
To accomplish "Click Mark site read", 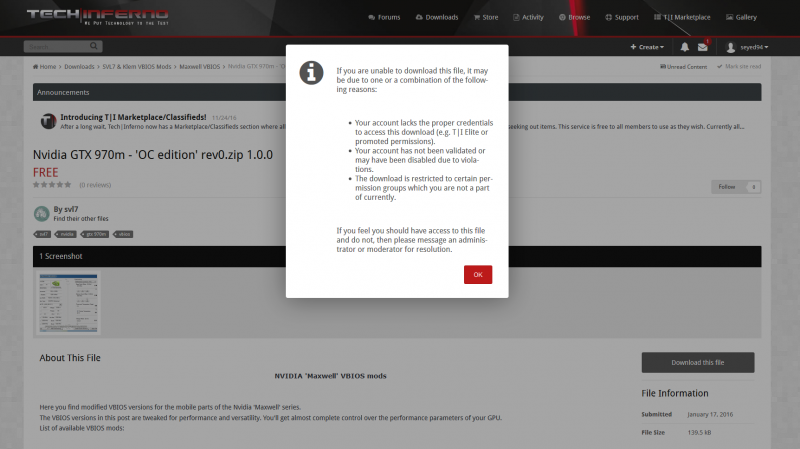I will (739, 67).
